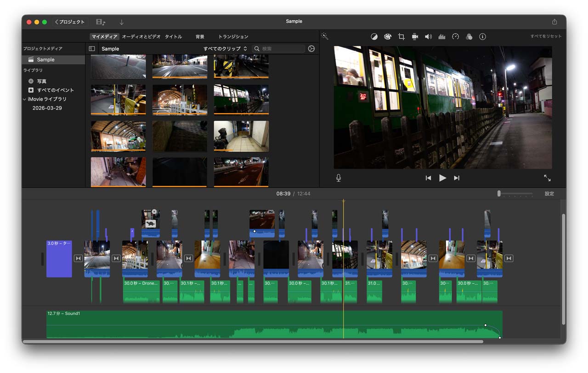The width and height of the screenshot is (588, 373).
Task: Open the color balance tool
Action: pyautogui.click(x=374, y=37)
